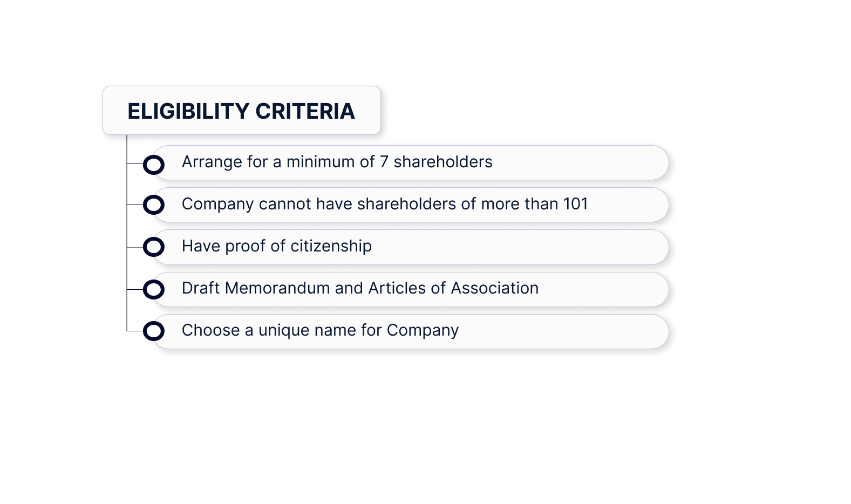Select the circle bullet beside Draft Memorandum

(154, 289)
